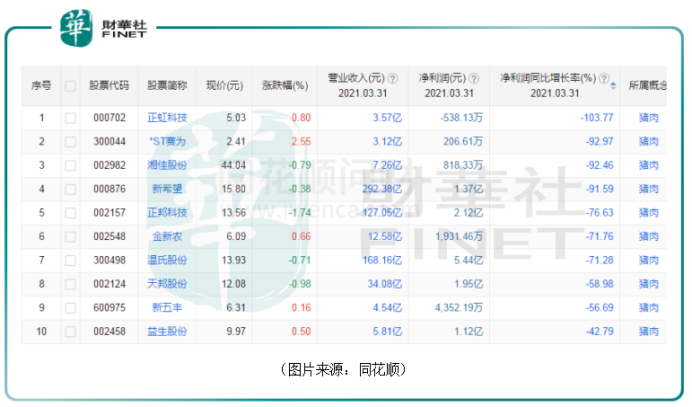Click growth rate value -92.97
This screenshot has width=692, height=407.
pyautogui.click(x=599, y=142)
